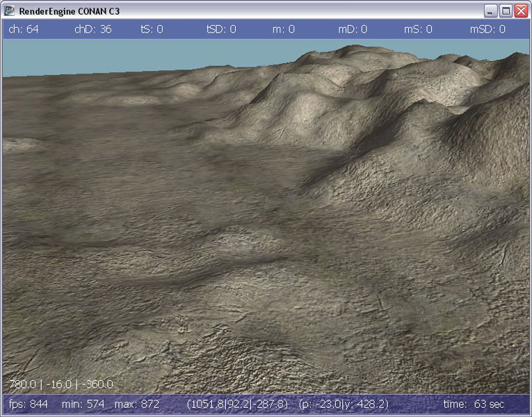This screenshot has width=532, height=417.
Task: Select the 'chD: 36' counter
Action: tap(93, 29)
